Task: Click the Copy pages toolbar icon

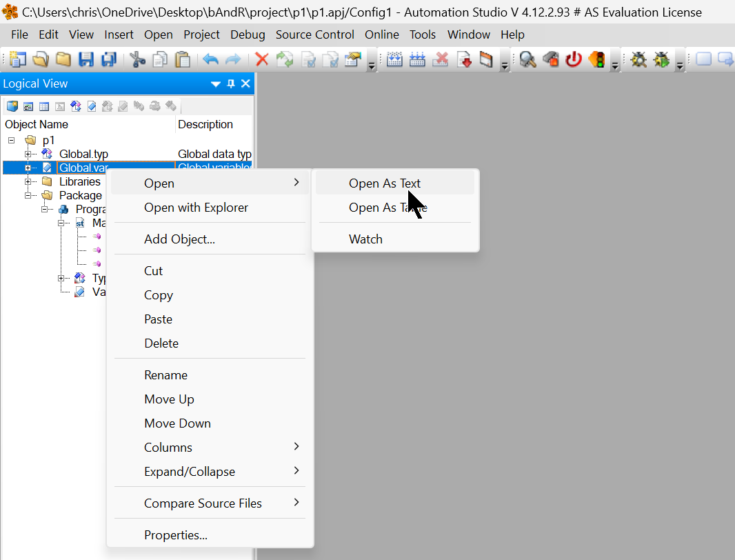Action: click(160, 59)
